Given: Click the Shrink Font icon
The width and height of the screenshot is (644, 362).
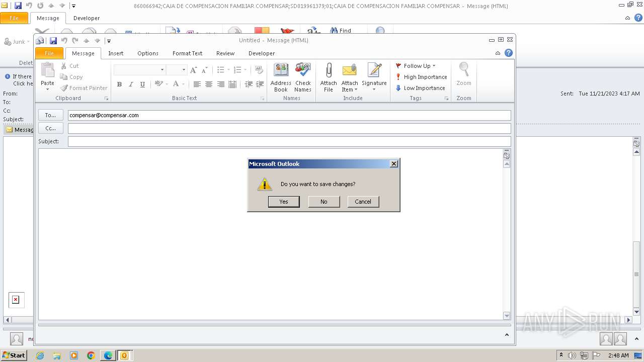Looking at the screenshot, I should coord(204,70).
